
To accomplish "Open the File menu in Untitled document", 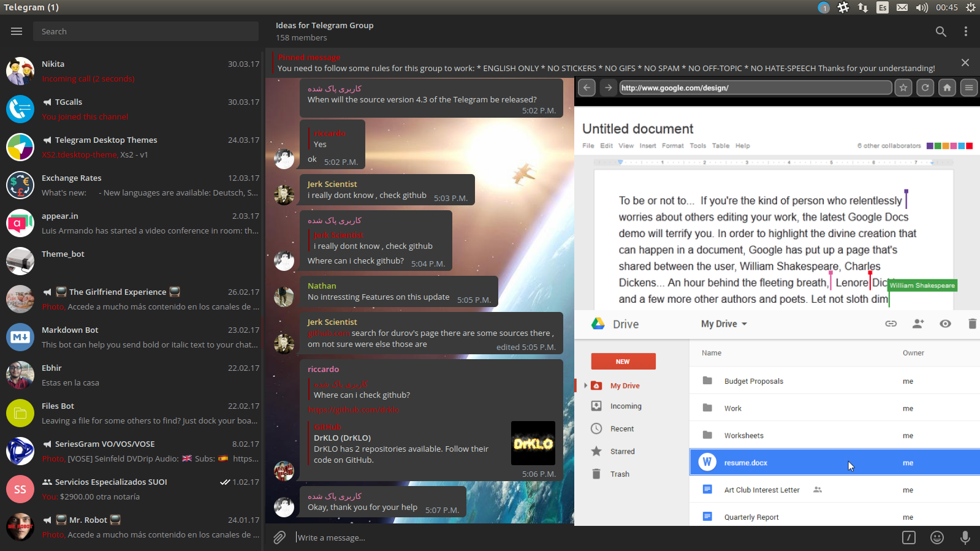I will click(x=588, y=146).
